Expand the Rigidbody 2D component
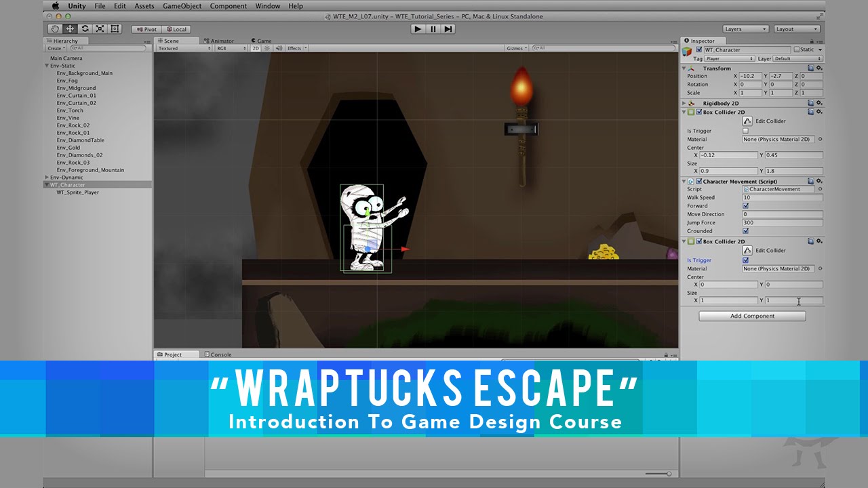This screenshot has width=868, height=488. coord(684,103)
